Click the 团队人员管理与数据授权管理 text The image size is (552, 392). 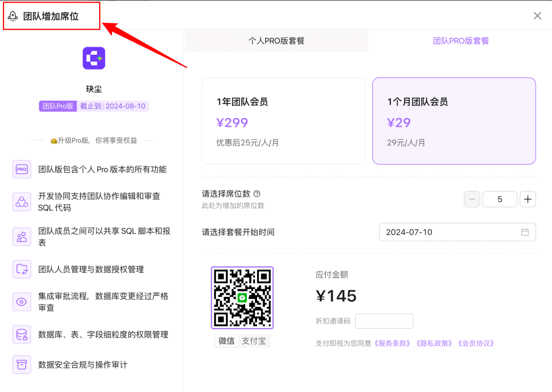tap(91, 269)
